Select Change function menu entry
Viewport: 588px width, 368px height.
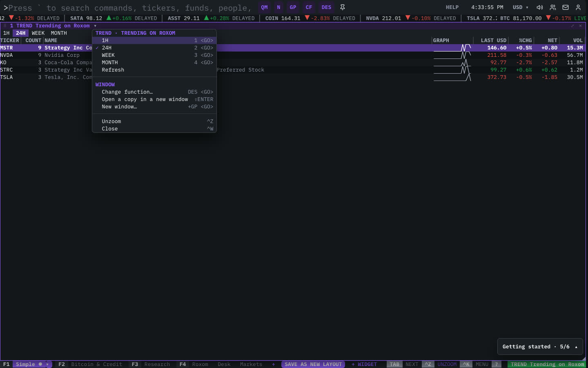tap(154, 92)
